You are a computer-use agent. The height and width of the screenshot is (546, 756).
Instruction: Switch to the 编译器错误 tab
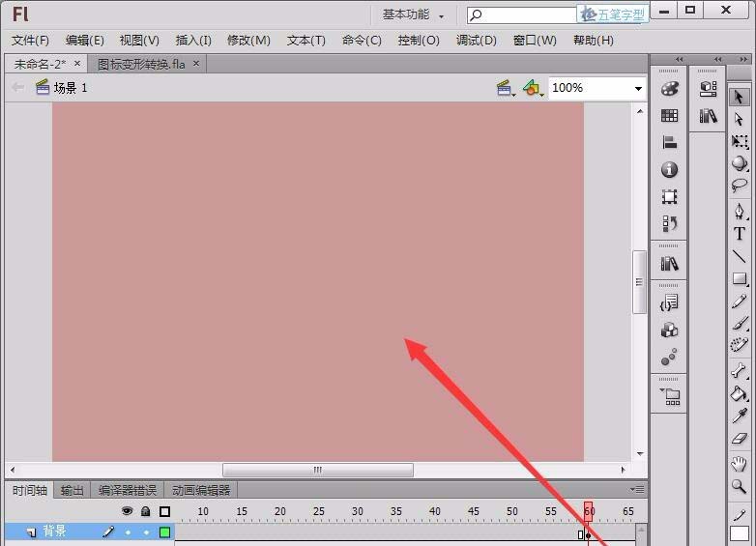(128, 491)
